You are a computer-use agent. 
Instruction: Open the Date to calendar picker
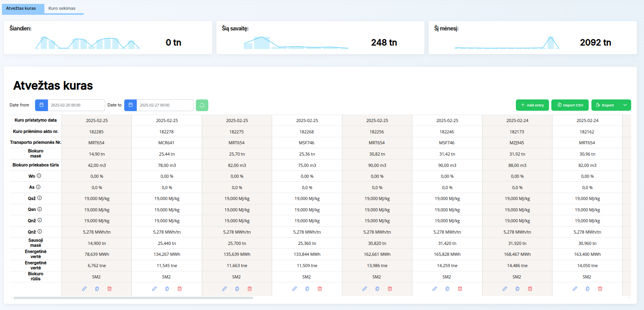point(130,105)
